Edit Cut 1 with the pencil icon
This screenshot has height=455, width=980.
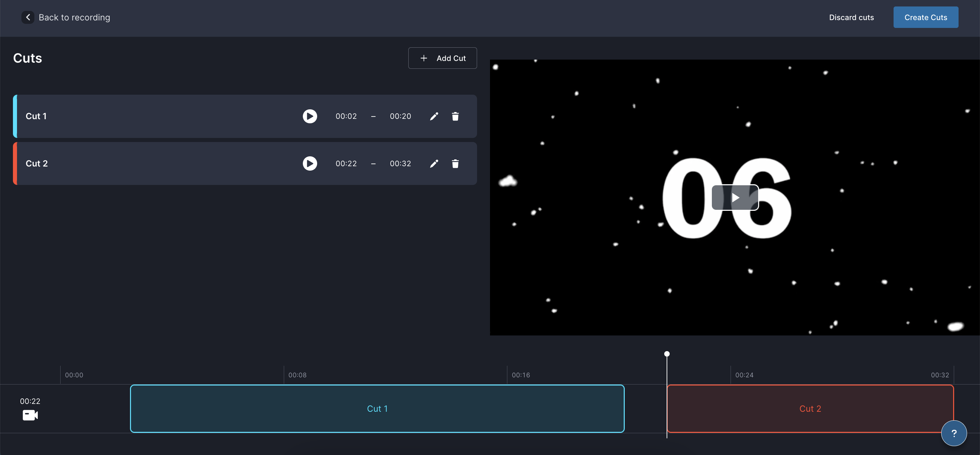pyautogui.click(x=434, y=116)
